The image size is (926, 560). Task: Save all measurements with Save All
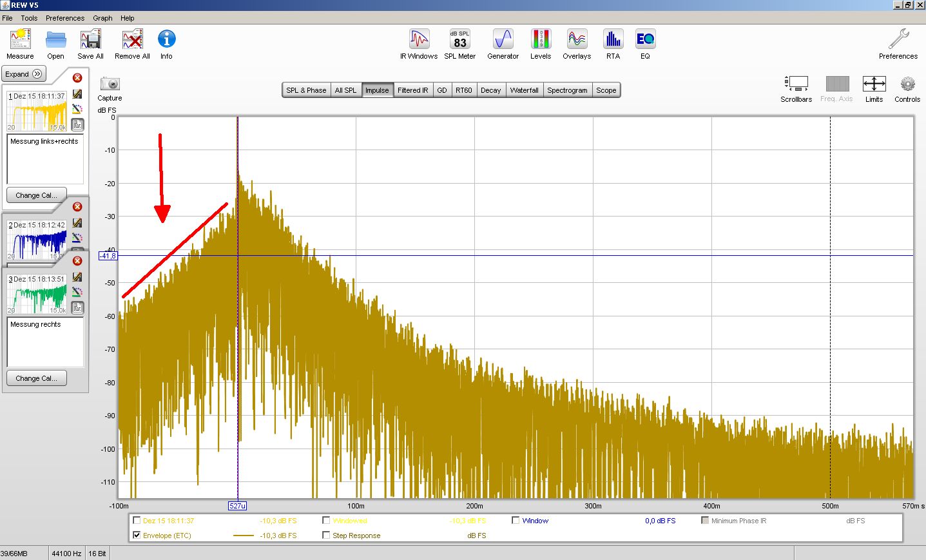point(90,44)
